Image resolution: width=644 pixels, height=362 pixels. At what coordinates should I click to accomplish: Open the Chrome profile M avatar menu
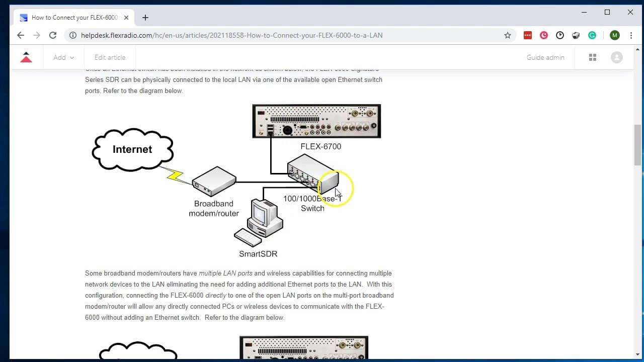click(614, 35)
